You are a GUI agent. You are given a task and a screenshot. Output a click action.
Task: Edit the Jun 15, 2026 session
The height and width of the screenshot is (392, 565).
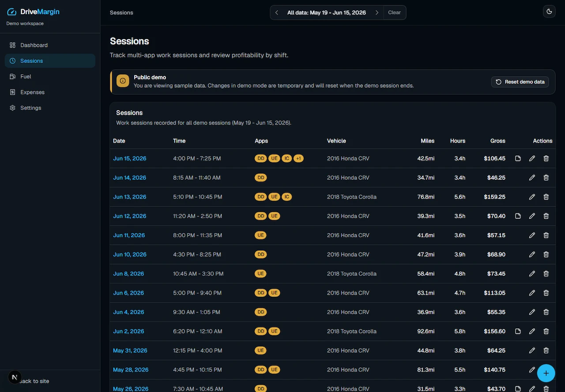pos(532,158)
